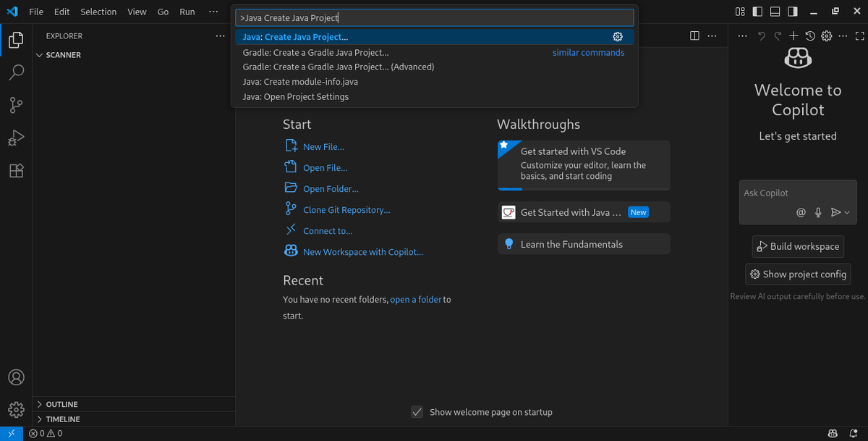The height and width of the screenshot is (441, 868).
Task: Open notifications bell in status bar
Action: (x=854, y=434)
